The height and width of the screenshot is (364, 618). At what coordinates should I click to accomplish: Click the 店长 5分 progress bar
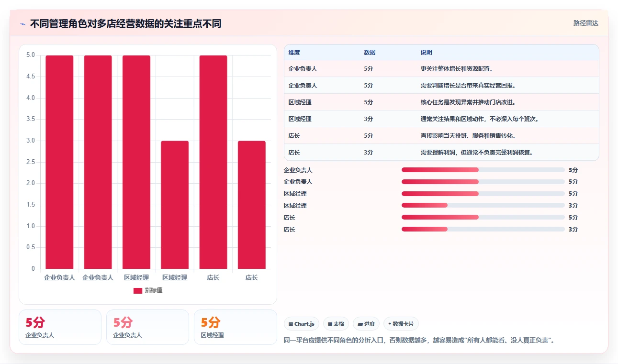click(483, 218)
